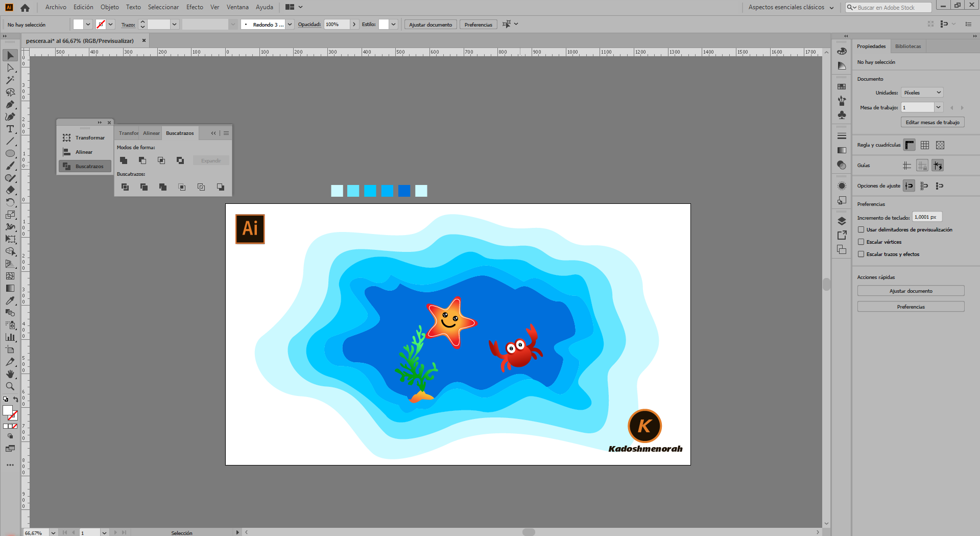Image resolution: width=980 pixels, height=536 pixels.
Task: Enable Escalar vértices checkbox
Action: [861, 242]
